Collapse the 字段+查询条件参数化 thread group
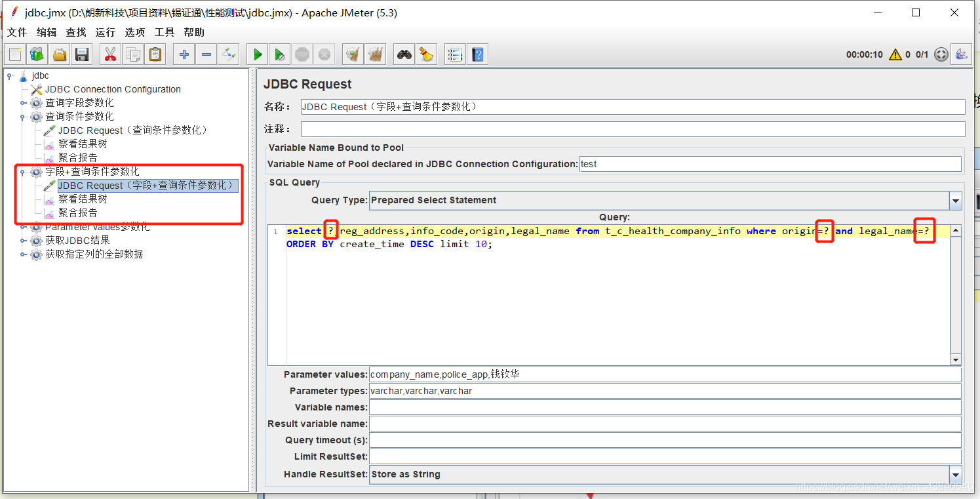Screen dimensions: 980x499 click(x=23, y=172)
